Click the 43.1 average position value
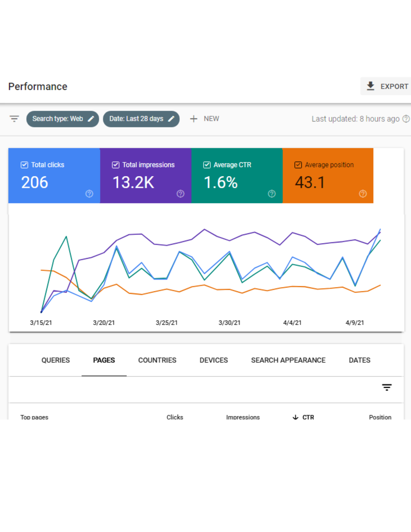The width and height of the screenshot is (411, 532). point(310,182)
